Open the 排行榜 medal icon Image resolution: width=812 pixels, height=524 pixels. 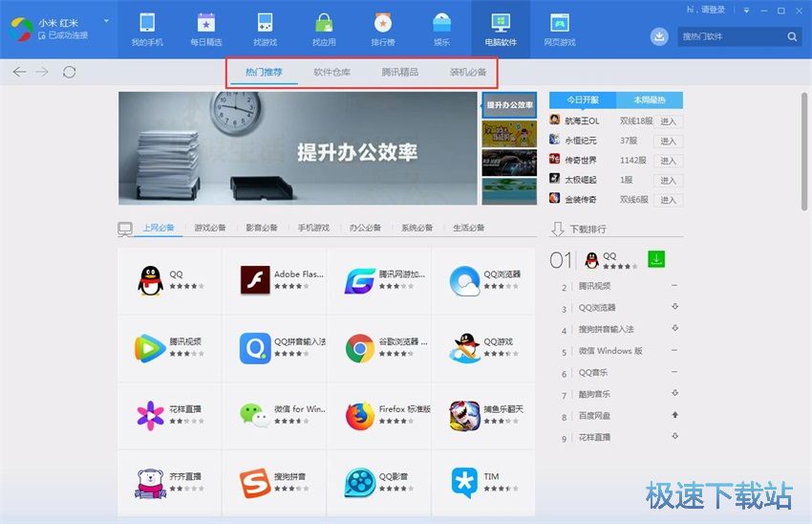tap(383, 23)
